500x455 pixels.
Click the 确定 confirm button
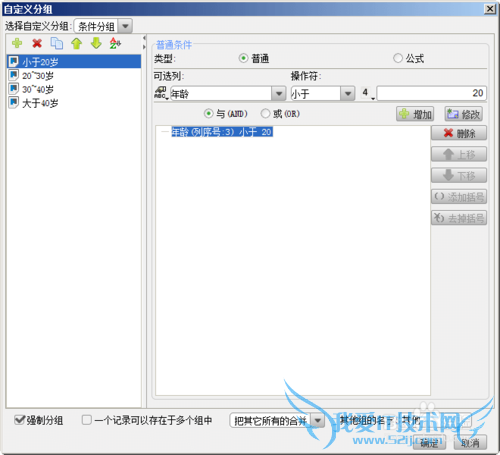click(x=429, y=443)
